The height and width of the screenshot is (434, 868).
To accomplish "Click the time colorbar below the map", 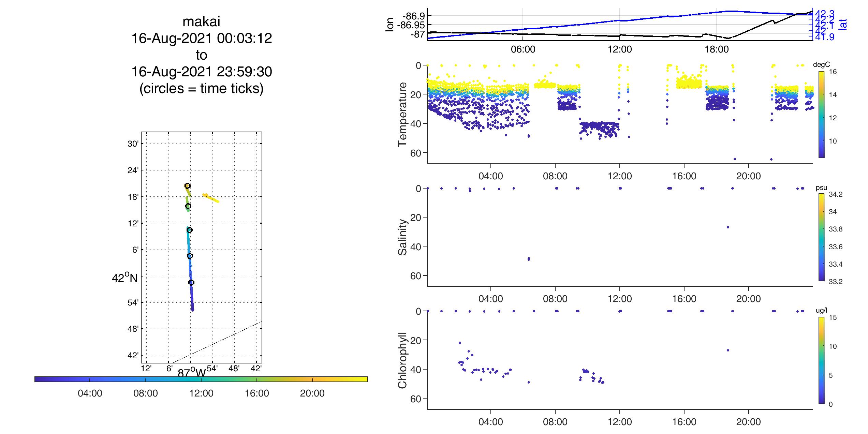I will pyautogui.click(x=201, y=379).
